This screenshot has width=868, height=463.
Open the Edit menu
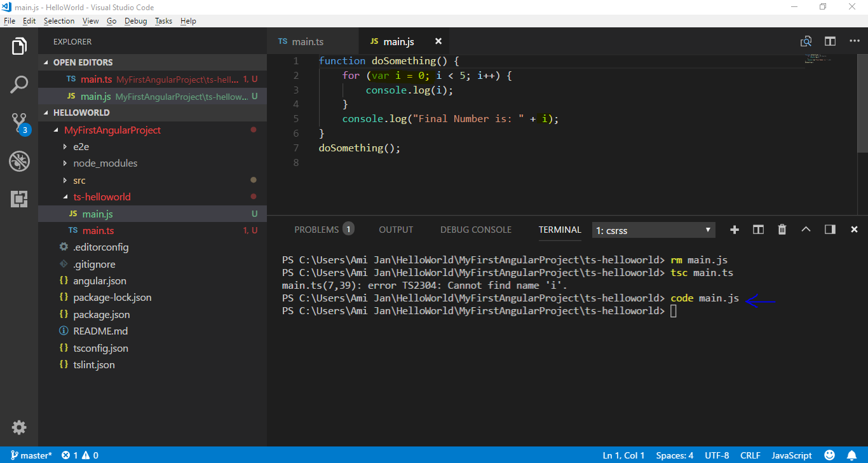(29, 21)
